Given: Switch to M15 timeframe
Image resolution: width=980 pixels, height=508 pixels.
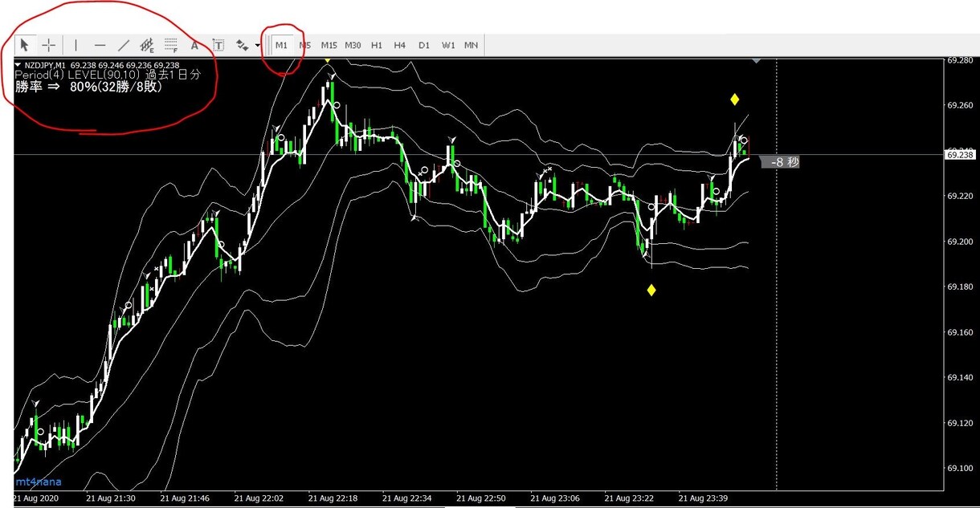Looking at the screenshot, I should (329, 45).
